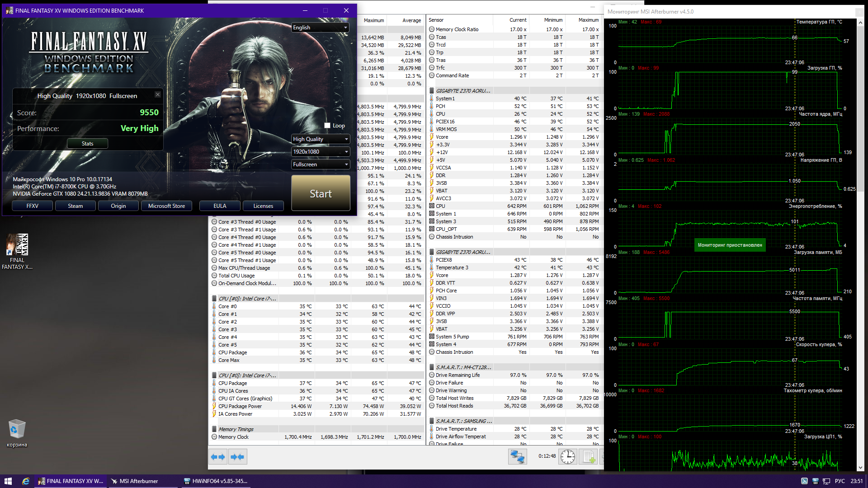Click the Stats button
This screenshot has width=868, height=488.
click(87, 144)
